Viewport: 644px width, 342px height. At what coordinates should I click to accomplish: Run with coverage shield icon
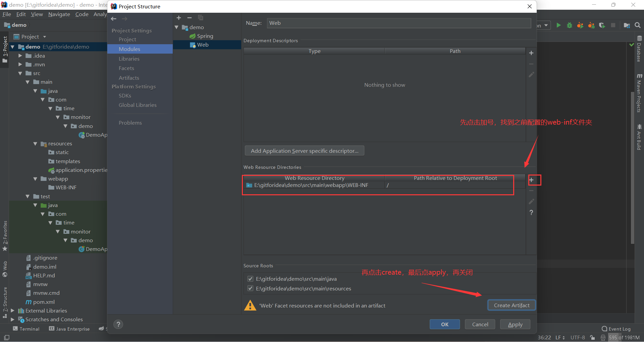[x=602, y=25]
